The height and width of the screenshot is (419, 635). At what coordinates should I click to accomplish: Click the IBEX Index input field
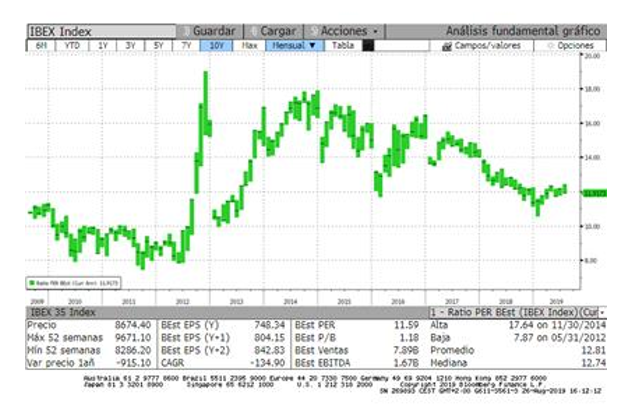[101, 31]
